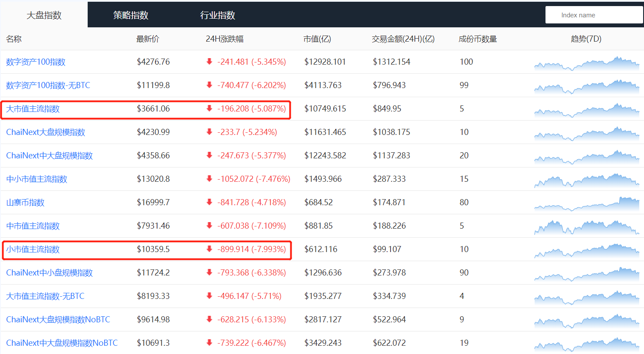Open 中市值主流指数 link
644x354 pixels.
coord(33,226)
